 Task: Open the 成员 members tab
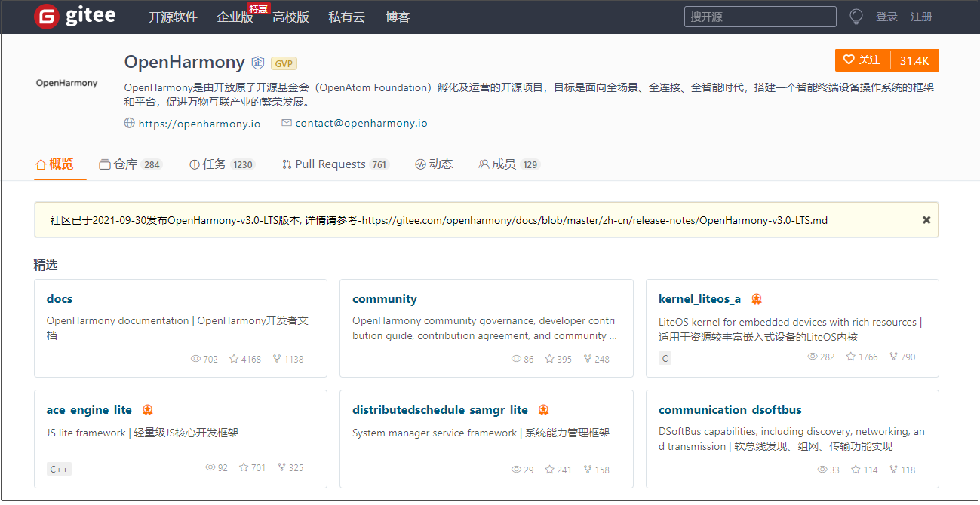point(509,164)
